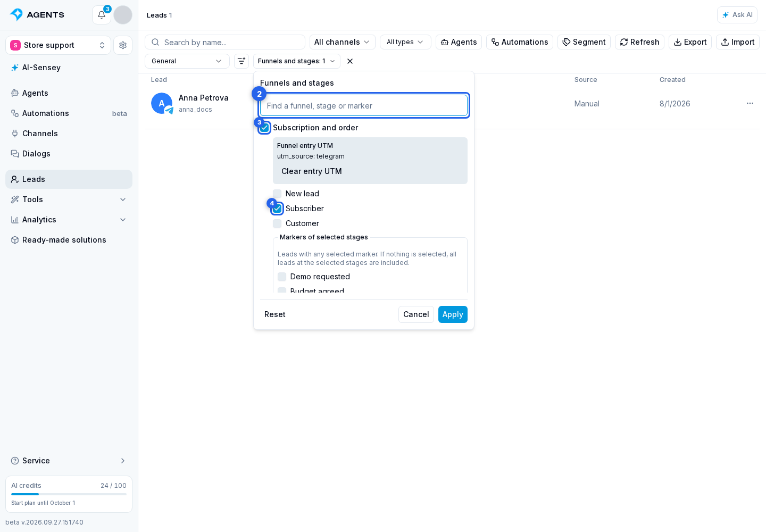Open the Store support workspace switcher
This screenshot has height=532, width=766.
click(59, 45)
